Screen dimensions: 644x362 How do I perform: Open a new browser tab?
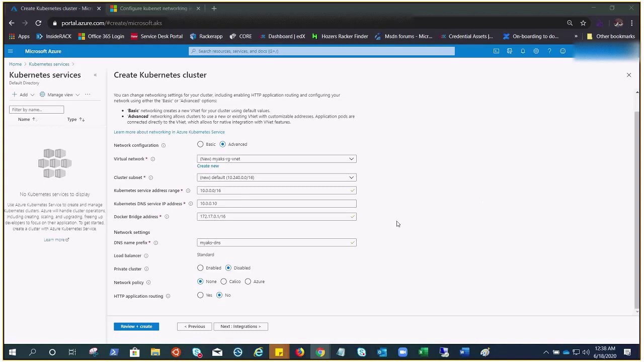(214, 9)
